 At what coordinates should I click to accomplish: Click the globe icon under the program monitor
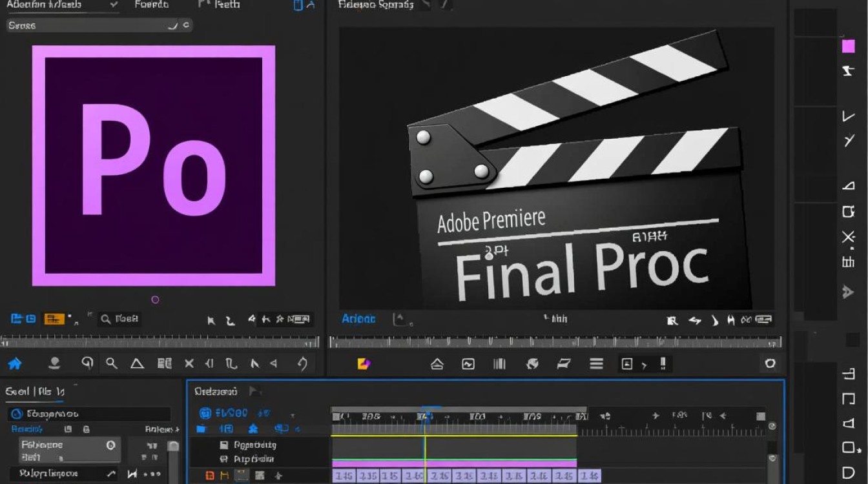coord(532,364)
